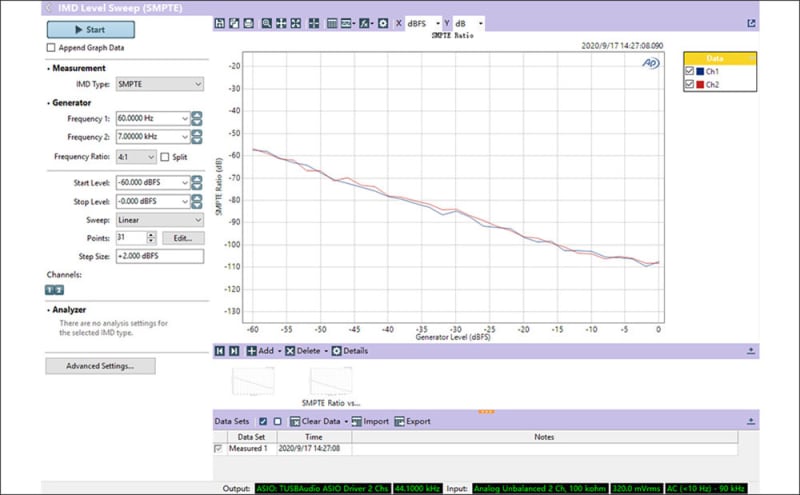Image resolution: width=800 pixels, height=495 pixels.
Task: Click the zoom-to-fit diagonal arrows icon
Action: click(295, 23)
